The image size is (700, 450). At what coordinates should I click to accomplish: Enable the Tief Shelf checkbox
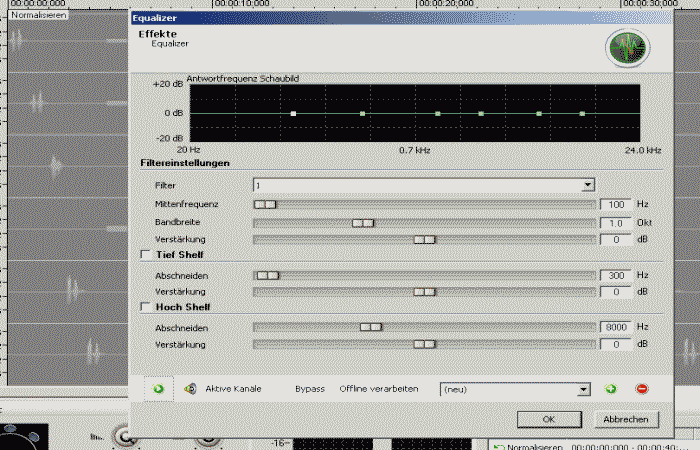pyautogui.click(x=146, y=255)
